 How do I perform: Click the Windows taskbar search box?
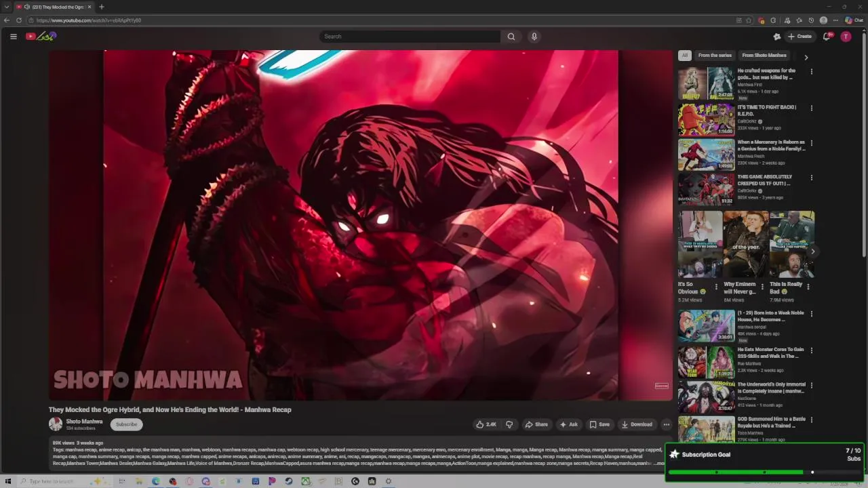tap(64, 481)
